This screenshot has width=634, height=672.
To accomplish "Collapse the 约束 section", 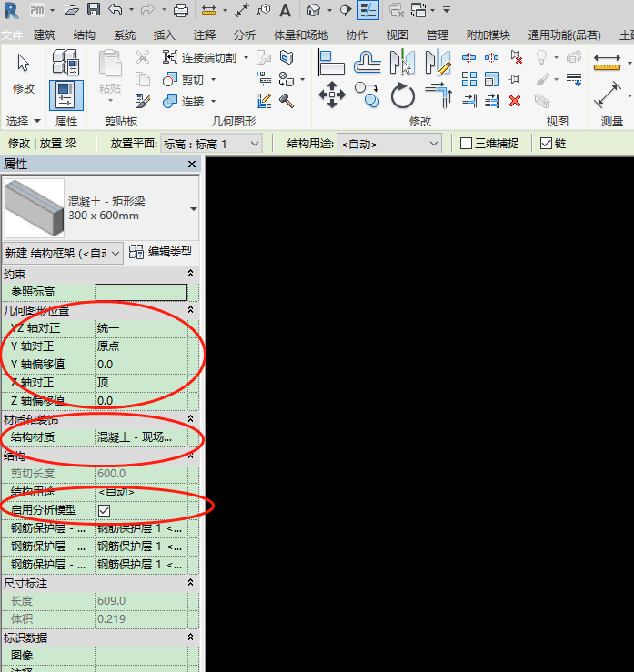I will pos(190,273).
